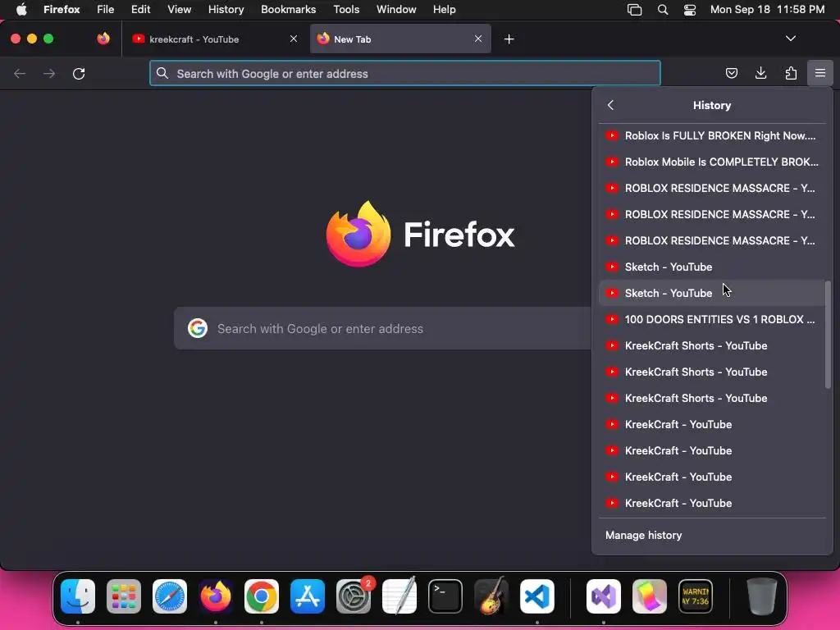This screenshot has height=630, width=840.
Task: Open the Window menu
Action: (396, 10)
